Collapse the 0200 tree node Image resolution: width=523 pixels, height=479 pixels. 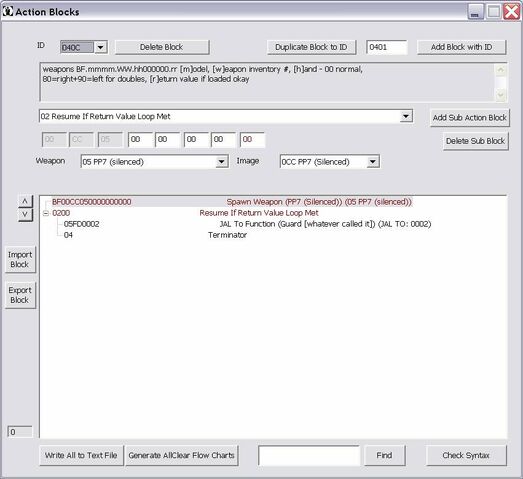[x=46, y=213]
